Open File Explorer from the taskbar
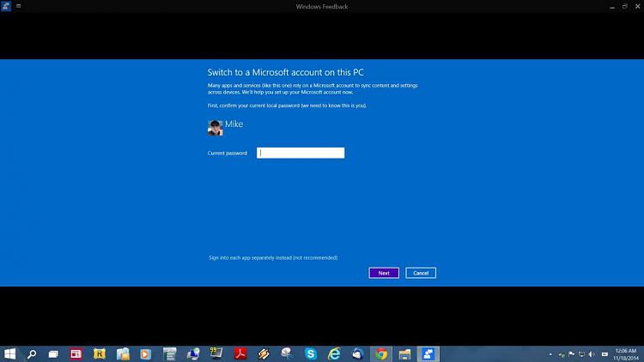 [x=404, y=353]
